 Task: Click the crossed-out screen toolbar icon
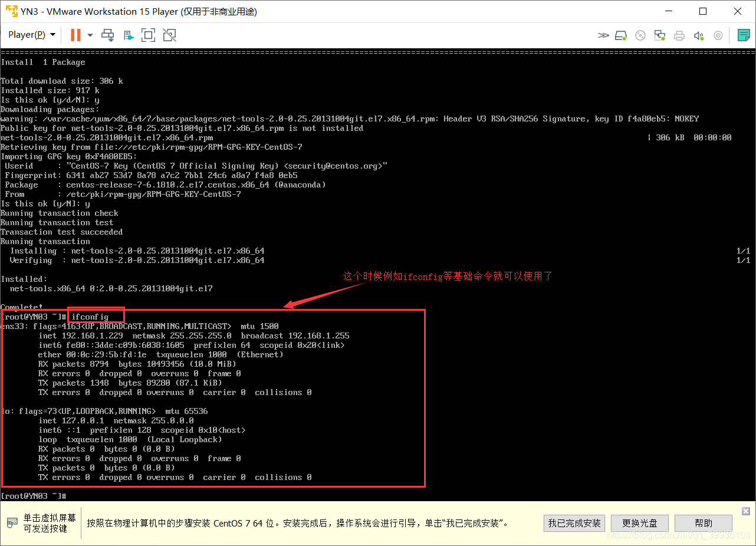(170, 35)
